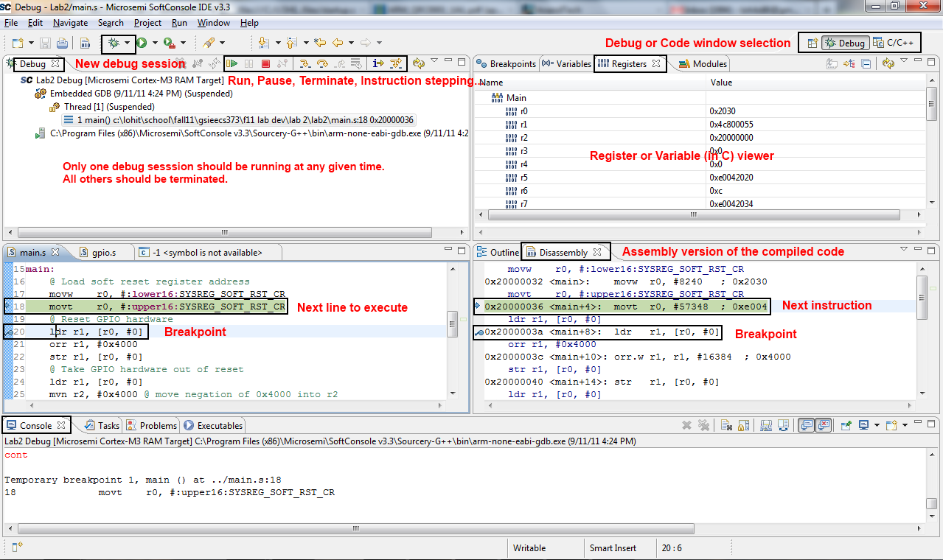Switch to the C/C++ perspective
This screenshot has width=943, height=560.
pos(894,43)
